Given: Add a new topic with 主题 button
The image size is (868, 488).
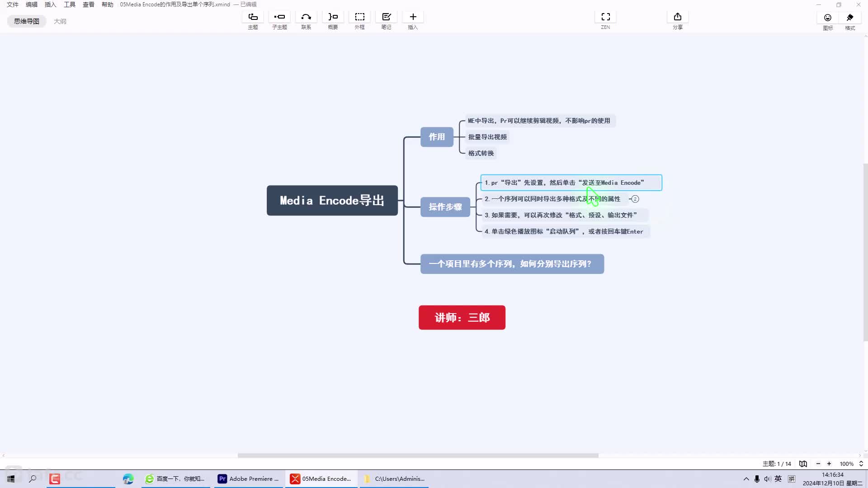Looking at the screenshot, I should (253, 21).
